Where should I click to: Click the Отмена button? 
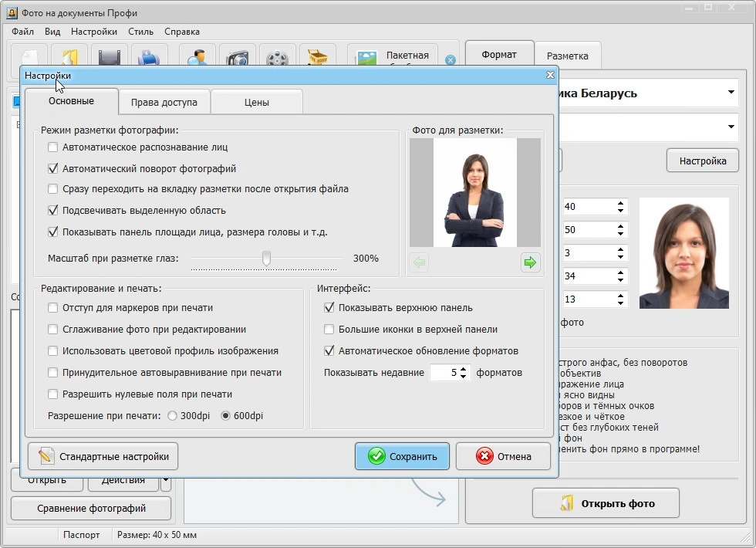[503, 456]
